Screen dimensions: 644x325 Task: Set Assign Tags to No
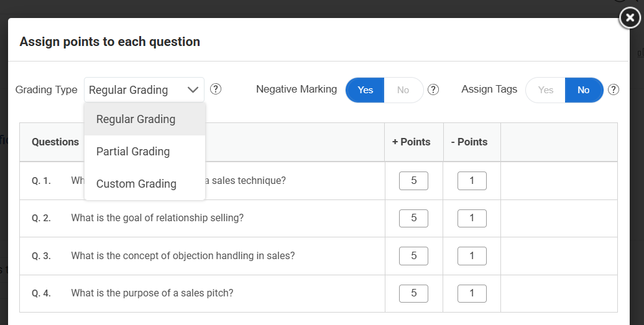click(x=583, y=90)
